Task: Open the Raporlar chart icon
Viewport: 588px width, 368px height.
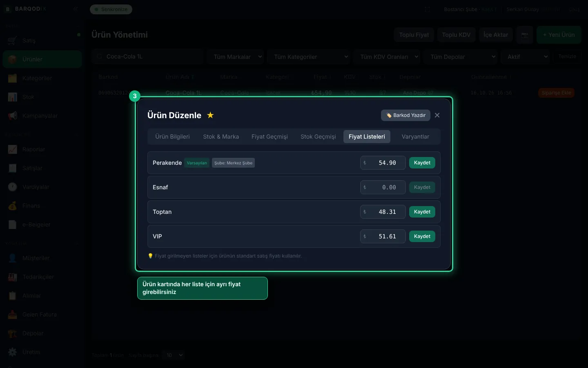Action: (x=13, y=149)
